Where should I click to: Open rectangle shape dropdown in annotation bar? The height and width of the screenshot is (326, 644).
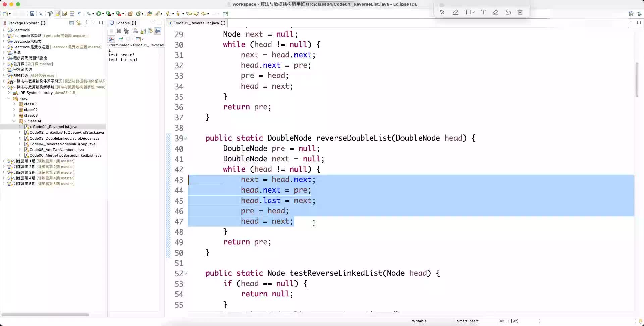(474, 12)
